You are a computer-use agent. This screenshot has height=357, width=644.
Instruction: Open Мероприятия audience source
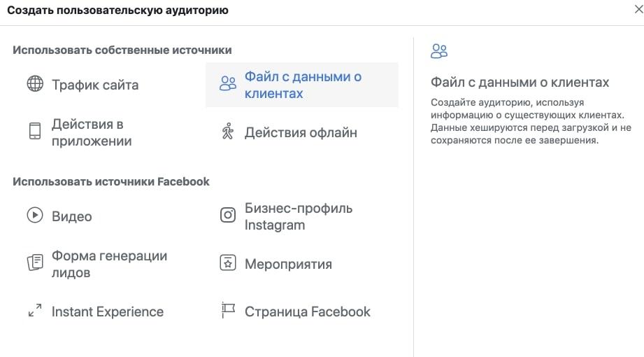click(288, 264)
